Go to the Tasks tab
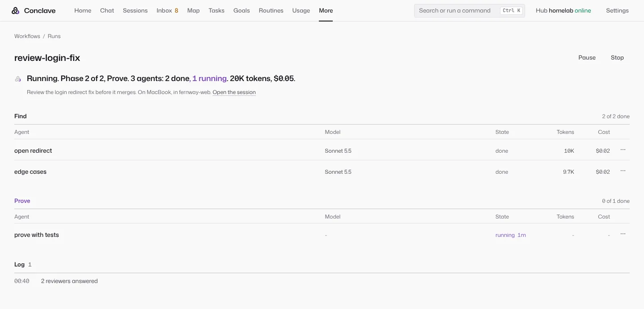644x309 pixels. [216, 10]
